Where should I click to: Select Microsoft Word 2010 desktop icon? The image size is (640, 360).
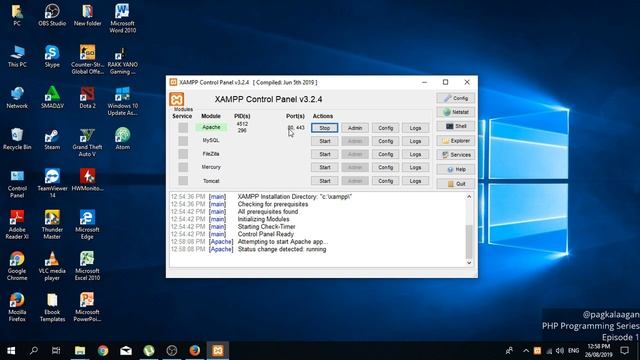pyautogui.click(x=122, y=19)
